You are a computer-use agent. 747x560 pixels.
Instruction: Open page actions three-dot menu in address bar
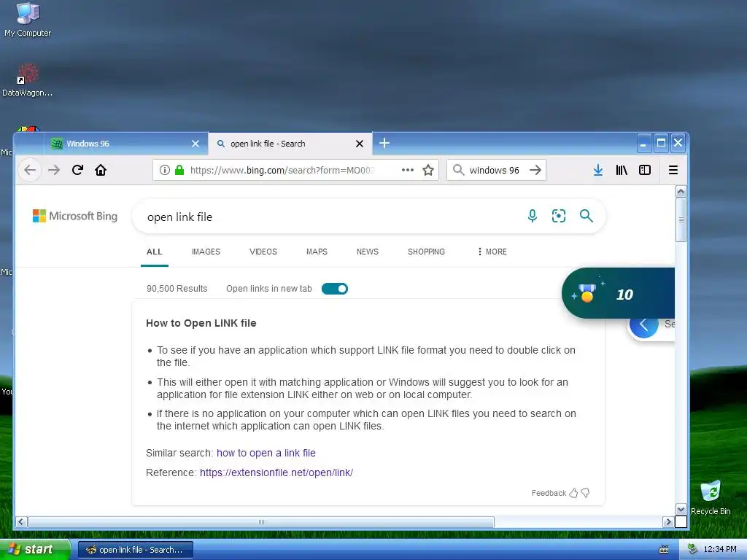408,170
